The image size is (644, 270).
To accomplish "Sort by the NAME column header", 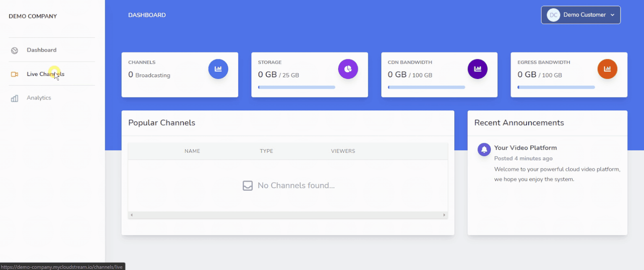I will (192, 151).
